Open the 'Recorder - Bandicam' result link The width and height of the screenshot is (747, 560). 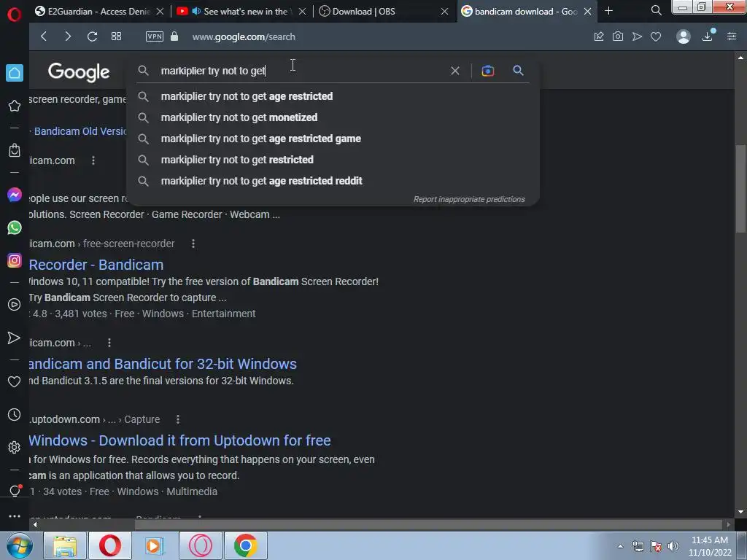tap(96, 265)
